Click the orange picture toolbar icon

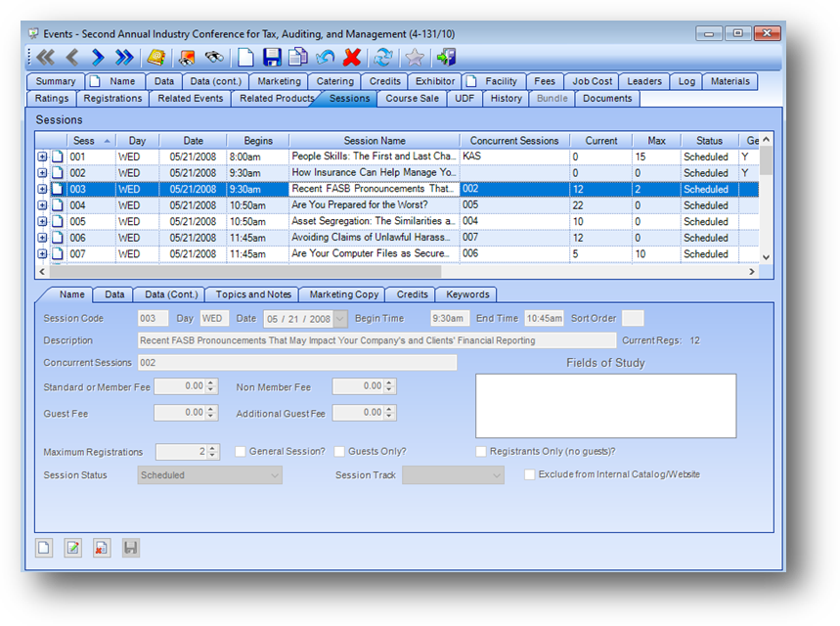coord(187,57)
